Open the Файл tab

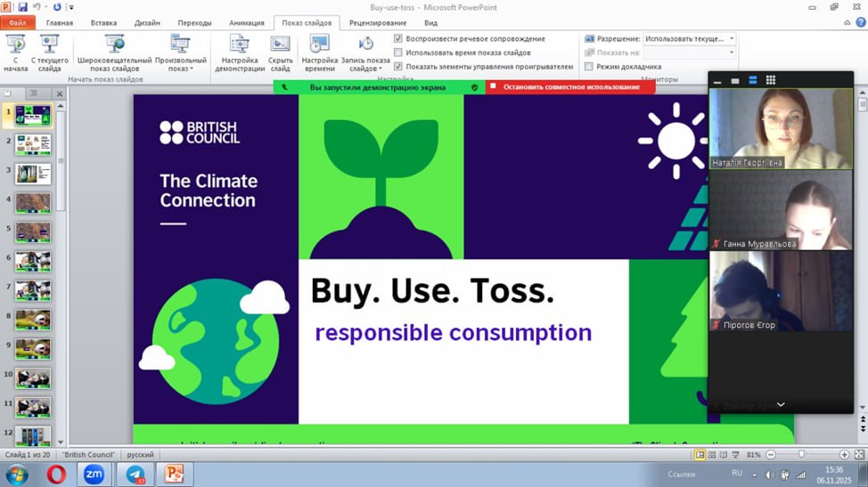(x=18, y=22)
